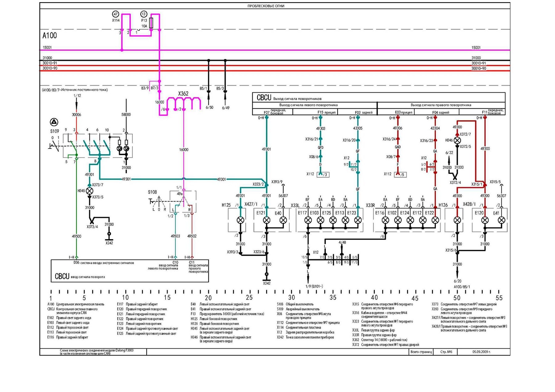
Task: Click the E117 lamp symbol
Action: tap(308, 220)
